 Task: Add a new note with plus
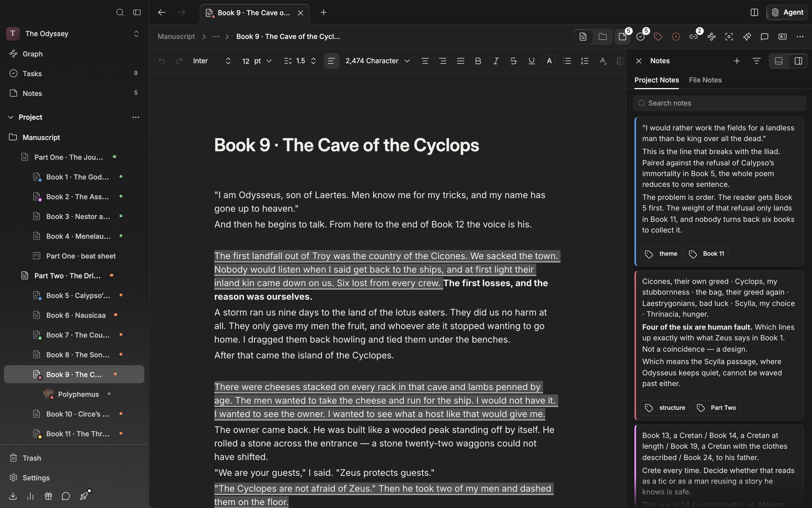pos(737,61)
